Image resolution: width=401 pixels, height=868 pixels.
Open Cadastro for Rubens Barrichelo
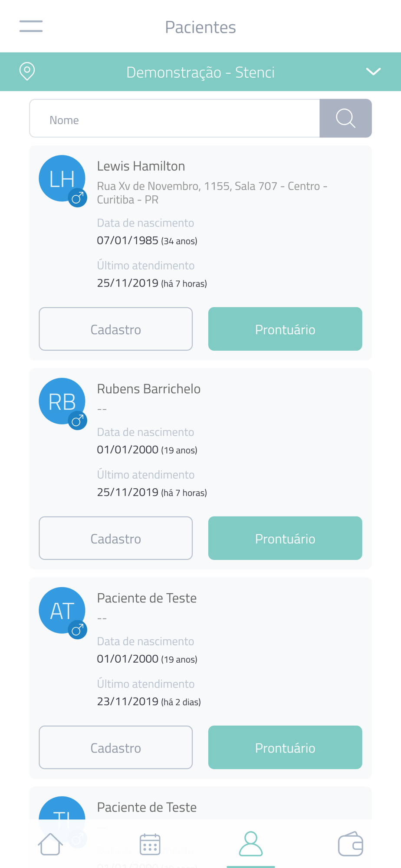point(116,538)
